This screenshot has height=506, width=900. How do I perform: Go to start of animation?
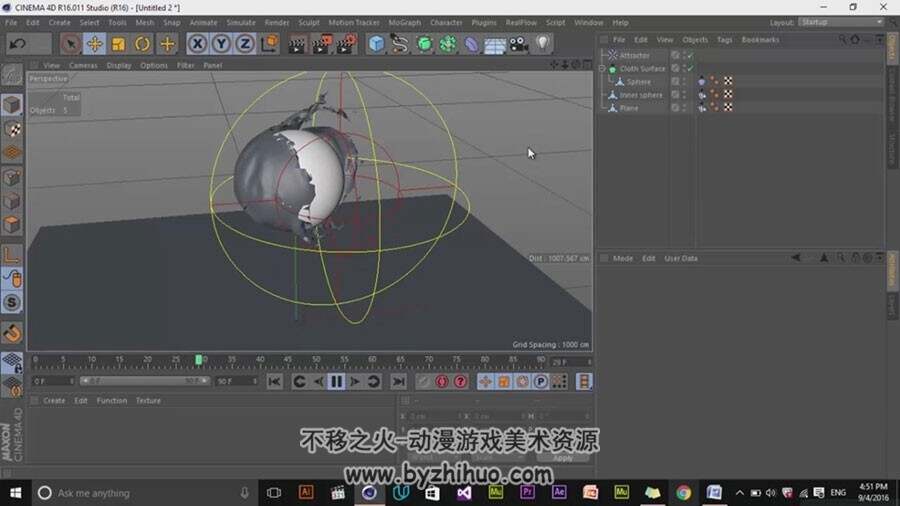pos(274,382)
